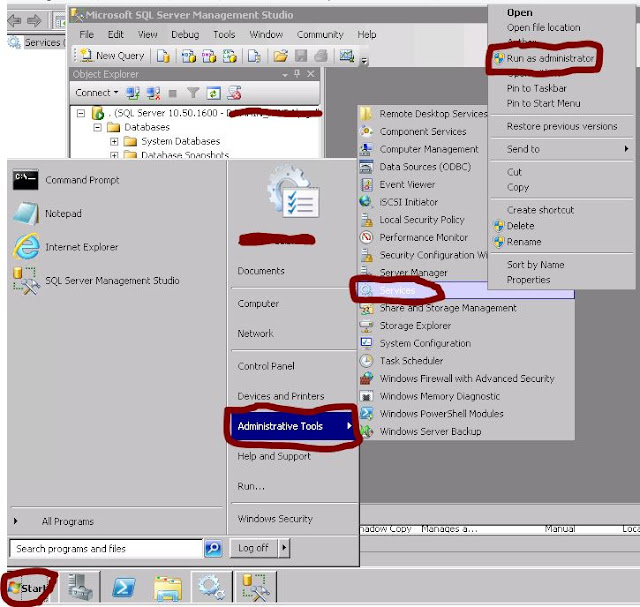This screenshot has width=640, height=607.
Task: Click the Save disk icon in SSMS toolbar
Action: pos(301,56)
